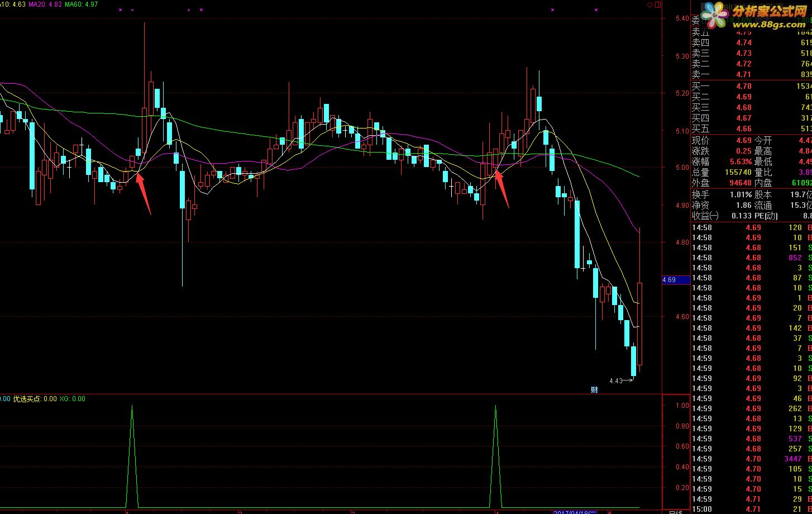Click the 收益(一) 0.133 earnings value
Screen dimensions: 812x514
[741, 216]
